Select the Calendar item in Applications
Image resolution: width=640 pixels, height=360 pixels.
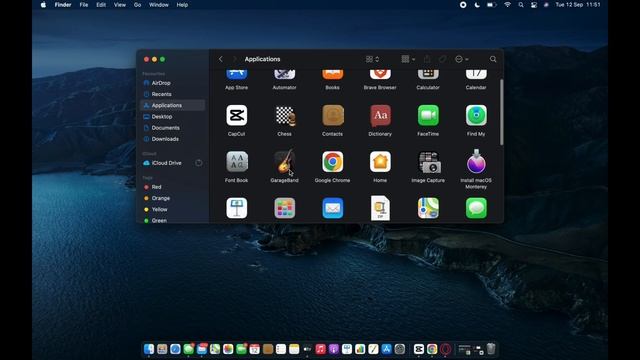click(476, 80)
